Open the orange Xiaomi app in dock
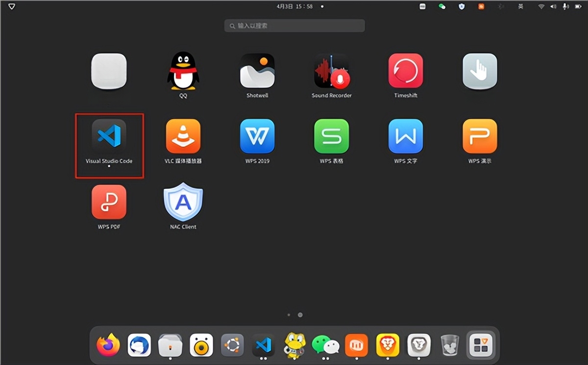 (x=357, y=345)
